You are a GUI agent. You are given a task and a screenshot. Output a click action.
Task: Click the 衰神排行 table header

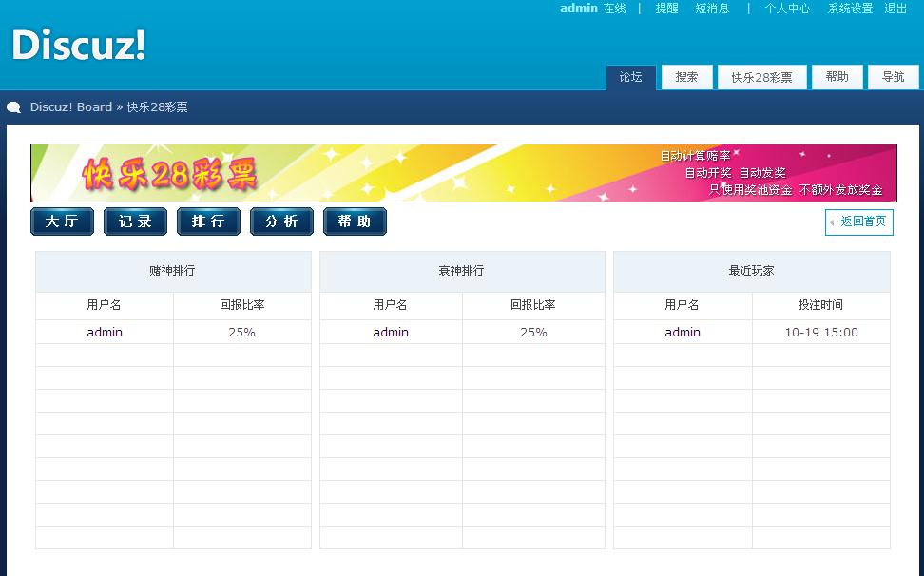pyautogui.click(x=461, y=271)
